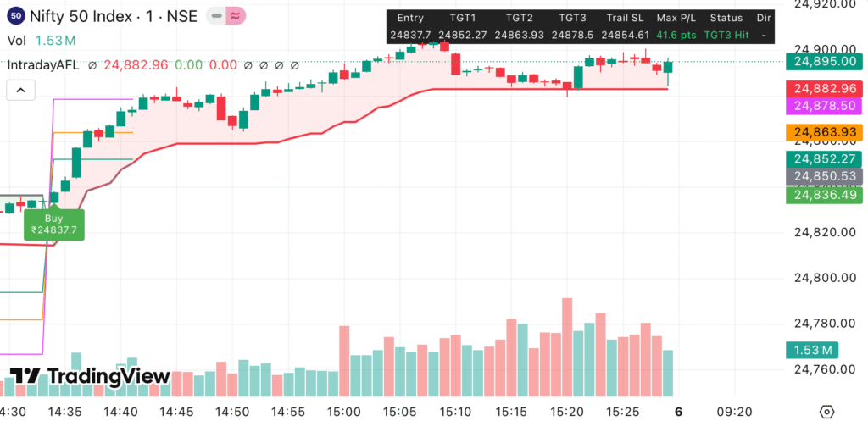Screen dimensions: 868x421
Task: Click the red 24,882.96 price label
Action: point(824,88)
